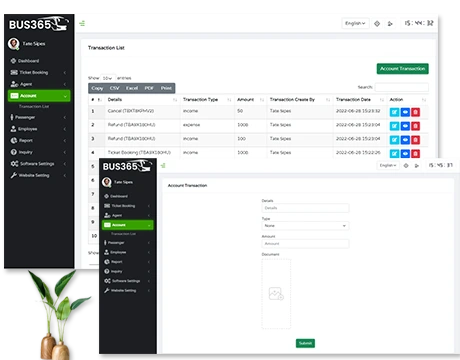Click the BUS365 logo in the back window

38,24
